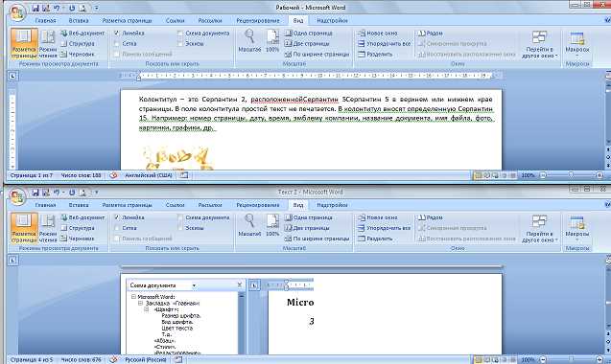Select Структура view in the Текст 2 window

(x=78, y=228)
